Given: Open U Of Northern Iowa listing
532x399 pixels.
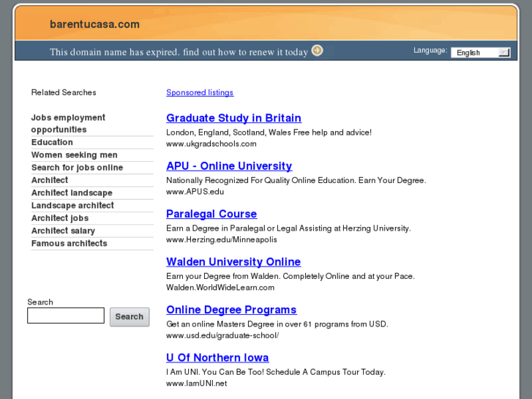Looking at the screenshot, I should 217,357.
